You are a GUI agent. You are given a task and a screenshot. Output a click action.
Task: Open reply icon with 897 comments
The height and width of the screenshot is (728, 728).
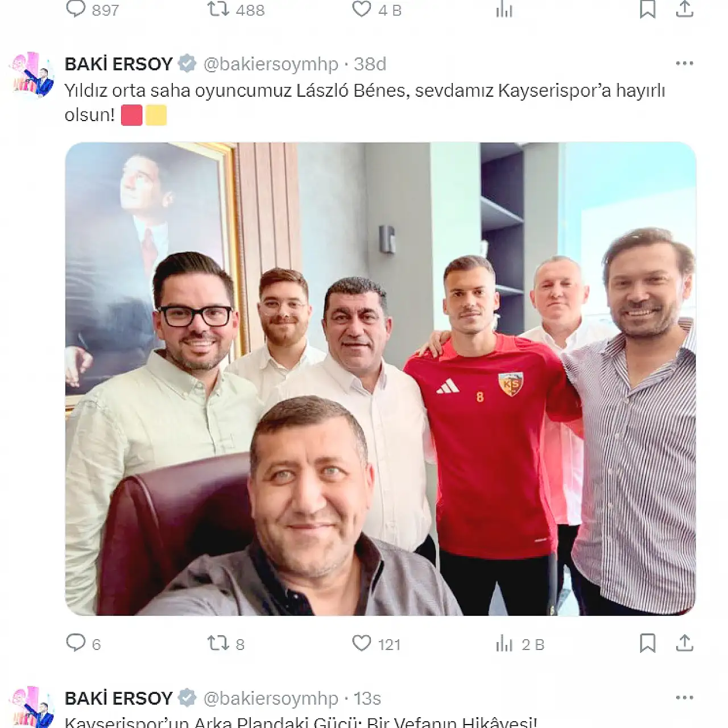[76, 9]
